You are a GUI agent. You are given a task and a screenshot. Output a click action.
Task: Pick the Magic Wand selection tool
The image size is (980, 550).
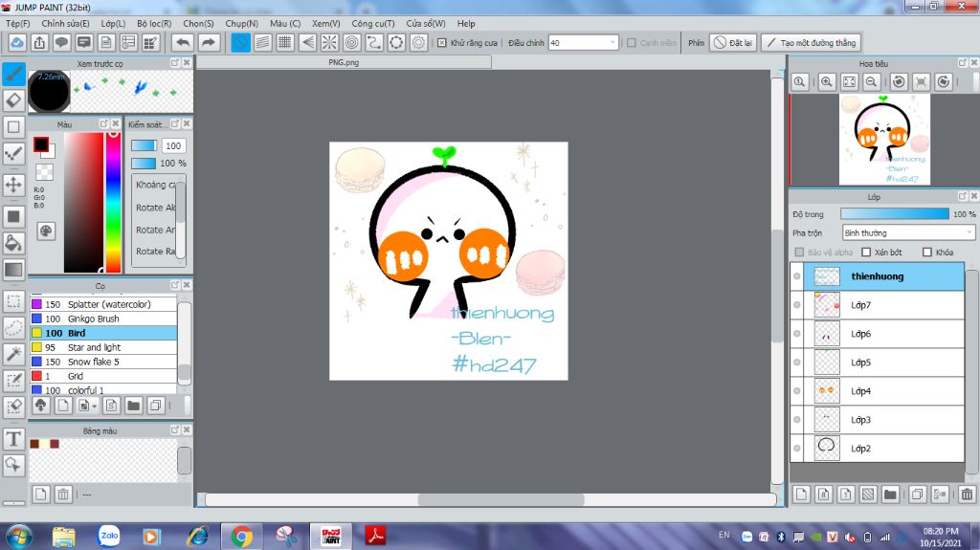pyautogui.click(x=13, y=354)
